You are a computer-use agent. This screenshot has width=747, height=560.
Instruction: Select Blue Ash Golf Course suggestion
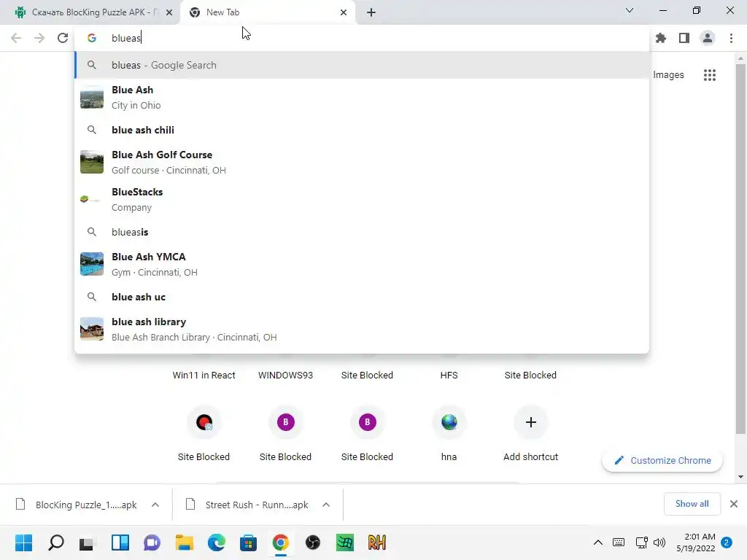pos(362,163)
